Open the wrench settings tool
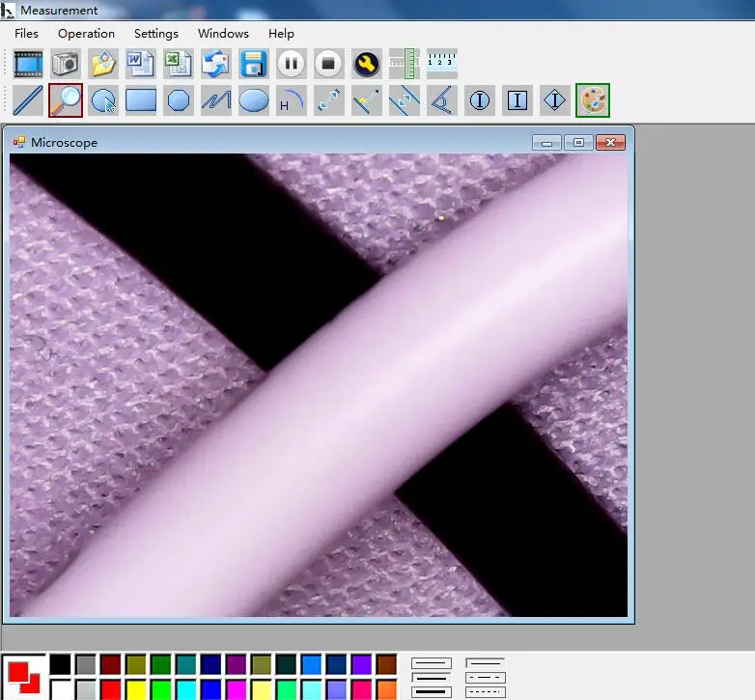The height and width of the screenshot is (700, 755). 367,64
